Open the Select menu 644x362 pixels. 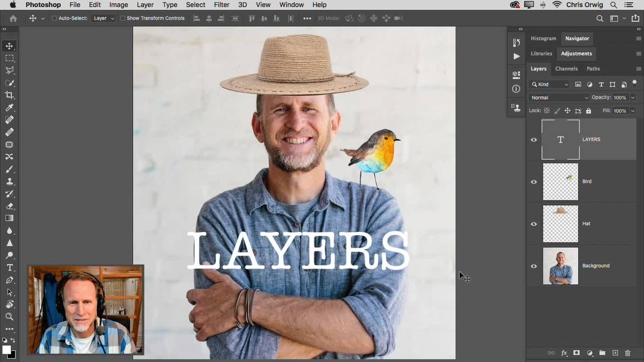click(195, 5)
